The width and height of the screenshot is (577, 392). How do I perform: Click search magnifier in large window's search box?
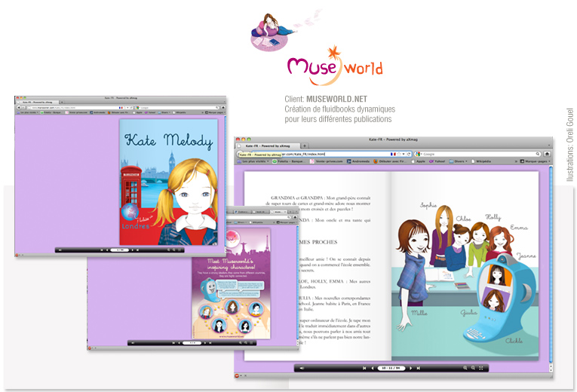[538, 154]
